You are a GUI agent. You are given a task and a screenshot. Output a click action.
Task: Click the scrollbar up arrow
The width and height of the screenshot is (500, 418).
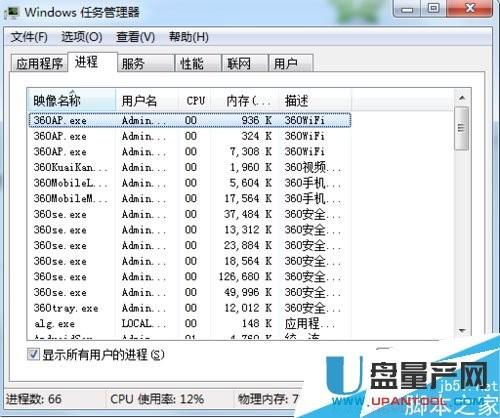coord(462,98)
